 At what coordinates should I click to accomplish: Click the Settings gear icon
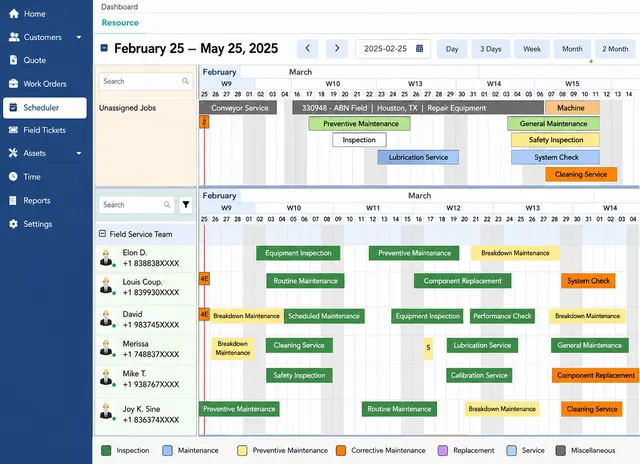13,224
